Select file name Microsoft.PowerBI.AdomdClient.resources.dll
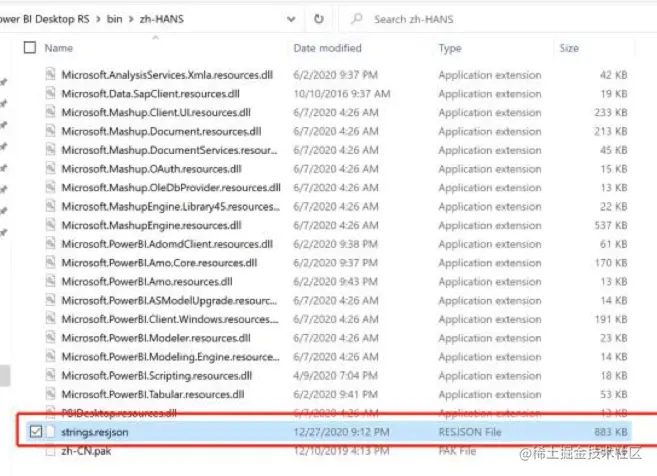 click(167, 244)
